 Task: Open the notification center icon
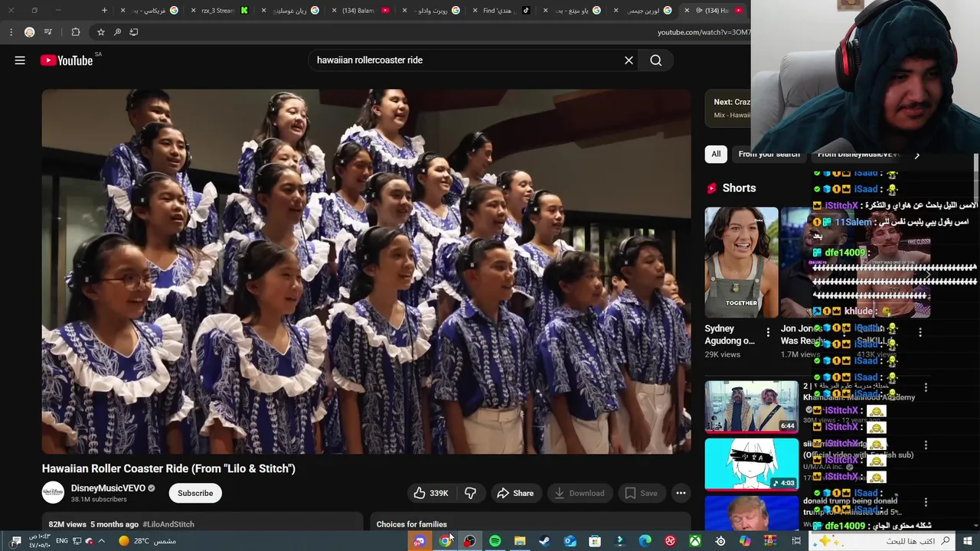[x=16, y=541]
